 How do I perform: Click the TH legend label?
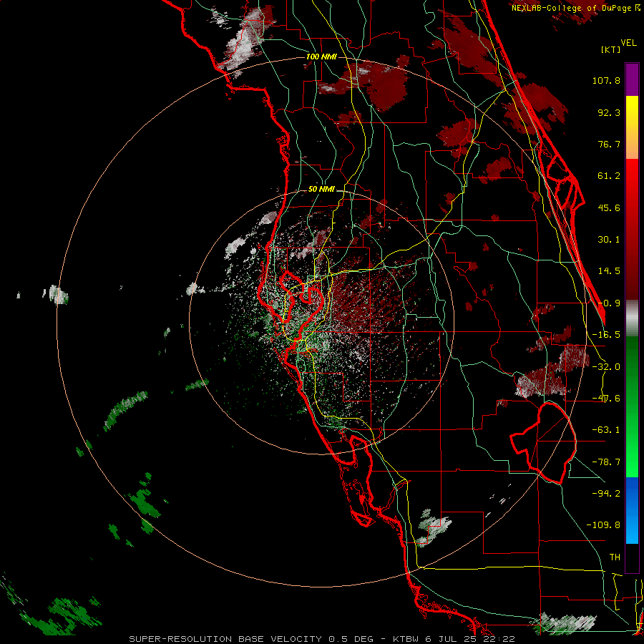[x=615, y=557]
